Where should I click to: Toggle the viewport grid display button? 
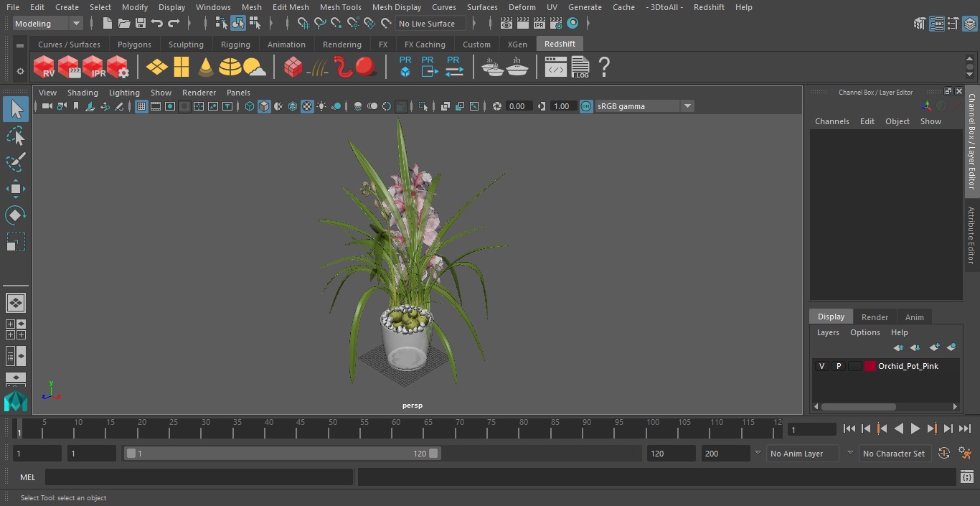pos(141,106)
